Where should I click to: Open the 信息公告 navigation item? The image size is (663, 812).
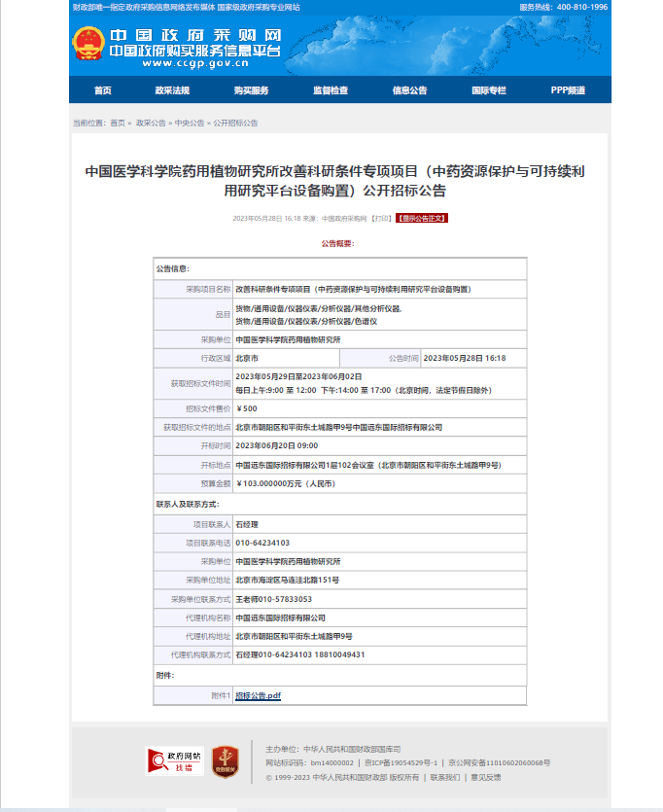[409, 90]
